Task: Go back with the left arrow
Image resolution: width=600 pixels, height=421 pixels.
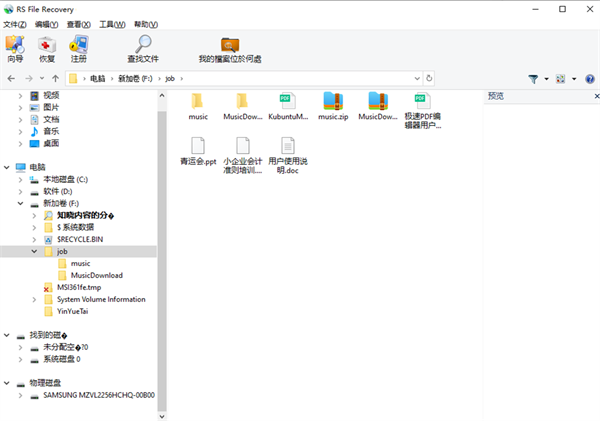Action: click(11, 78)
